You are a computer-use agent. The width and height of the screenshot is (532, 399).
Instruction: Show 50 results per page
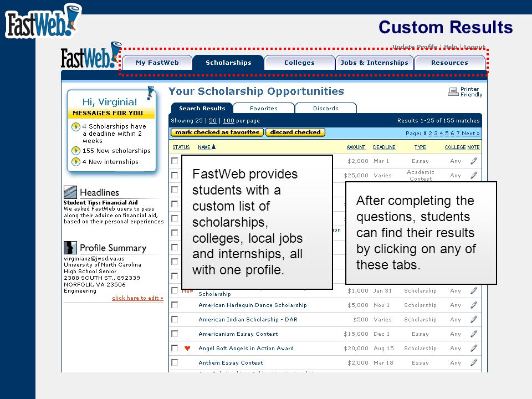coord(213,121)
